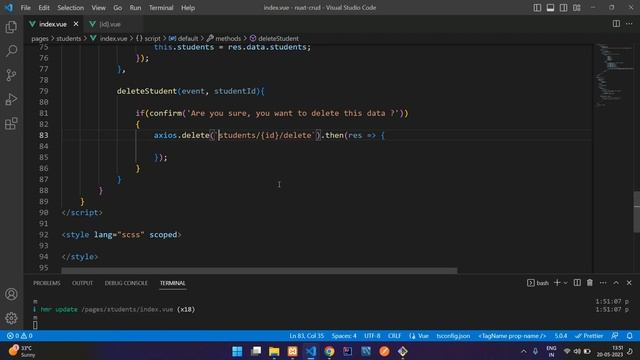Open the Run and Debug view
Screen dimensions: 640x360
11,99
